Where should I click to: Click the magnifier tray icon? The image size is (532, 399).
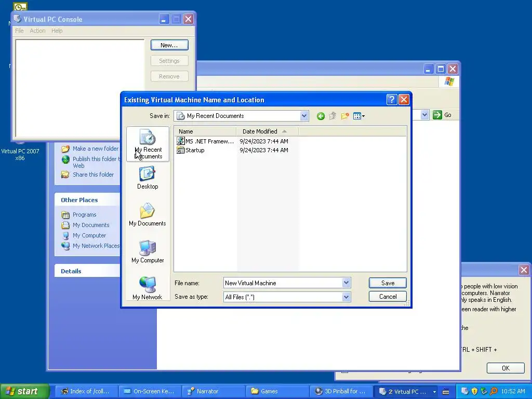494,391
